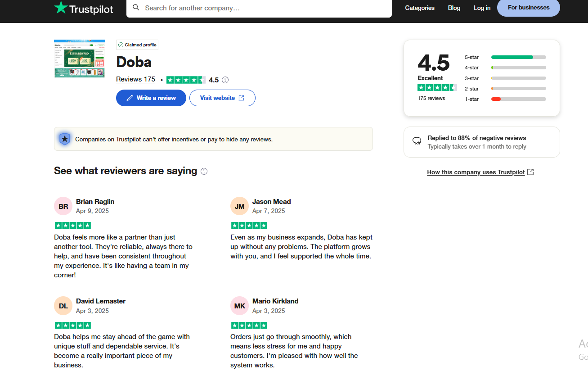Image resolution: width=588 pixels, height=380 pixels.
Task: Click the large 4.5 score in summary card
Action: (x=434, y=63)
